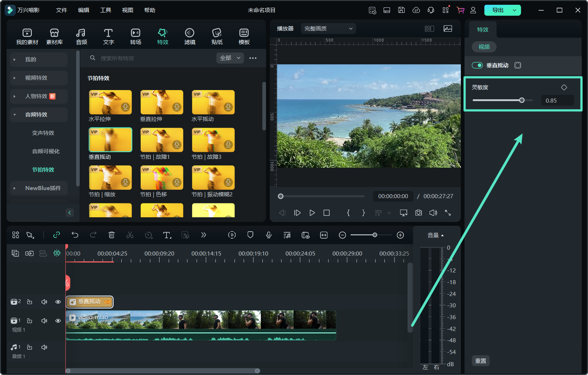588x375 pixels.
Task: Open the 全部 filter dropdown
Action: [x=230, y=58]
